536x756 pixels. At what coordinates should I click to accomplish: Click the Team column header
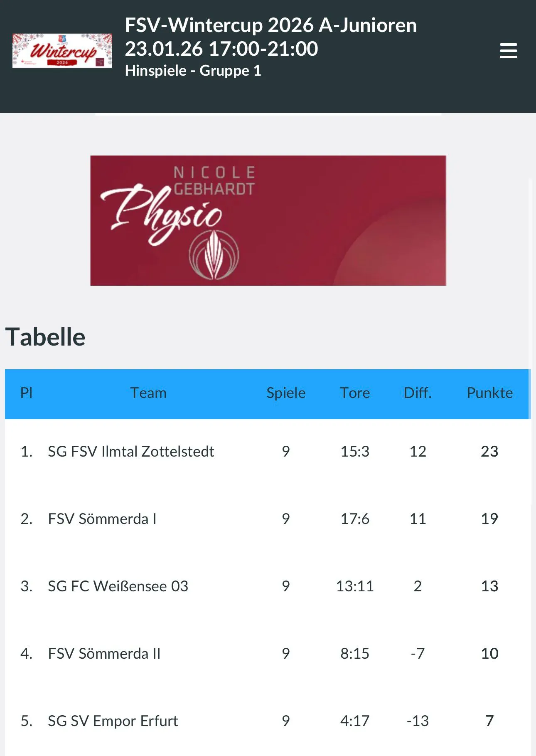click(x=148, y=393)
